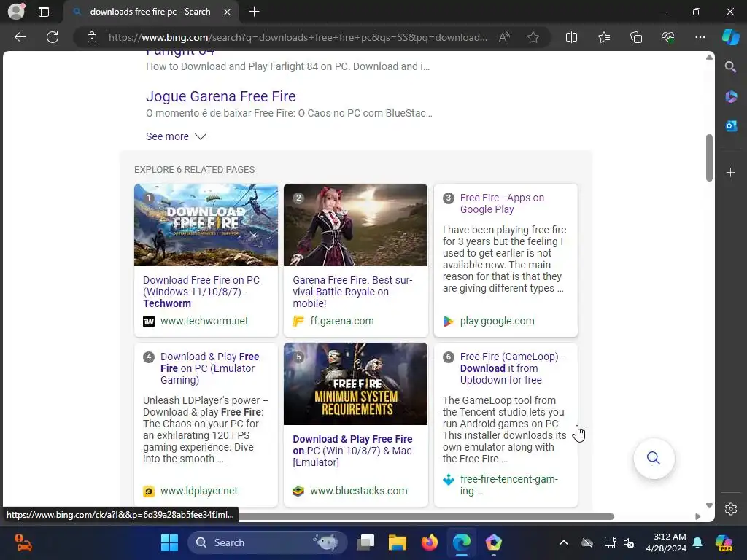Open Free Fire (GameLoop) Uptodown link

[511, 368]
